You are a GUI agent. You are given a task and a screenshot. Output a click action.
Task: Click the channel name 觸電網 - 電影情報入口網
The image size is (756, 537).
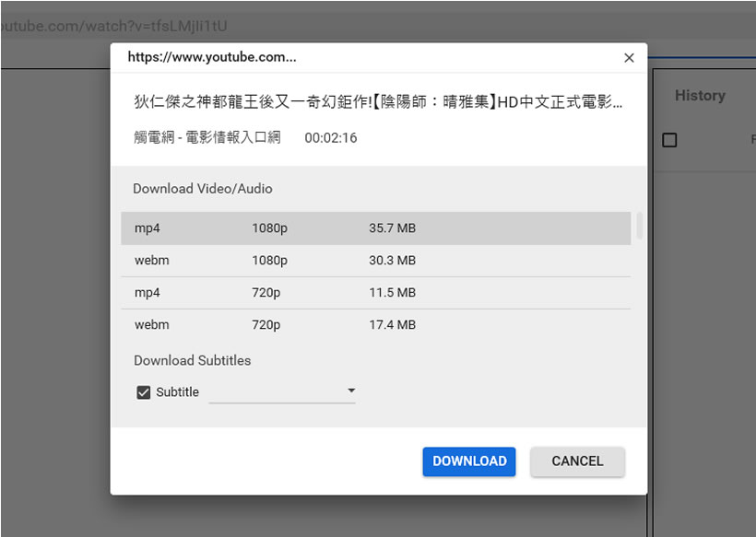[207, 138]
